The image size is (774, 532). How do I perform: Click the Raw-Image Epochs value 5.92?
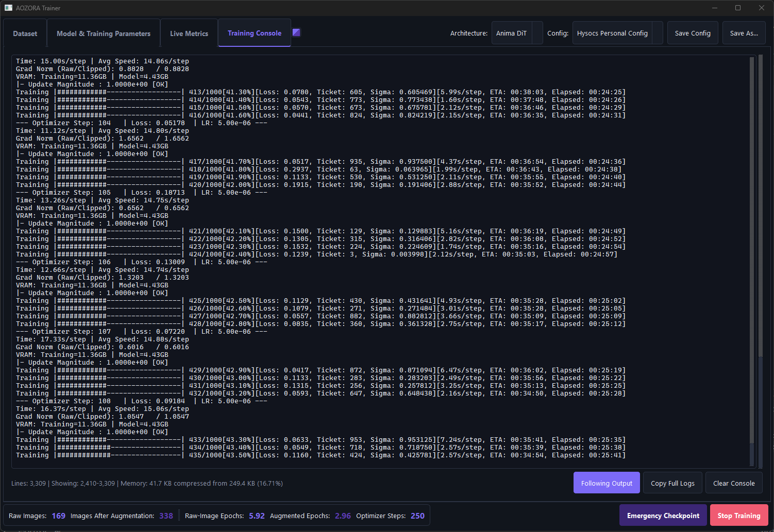[x=257, y=516]
